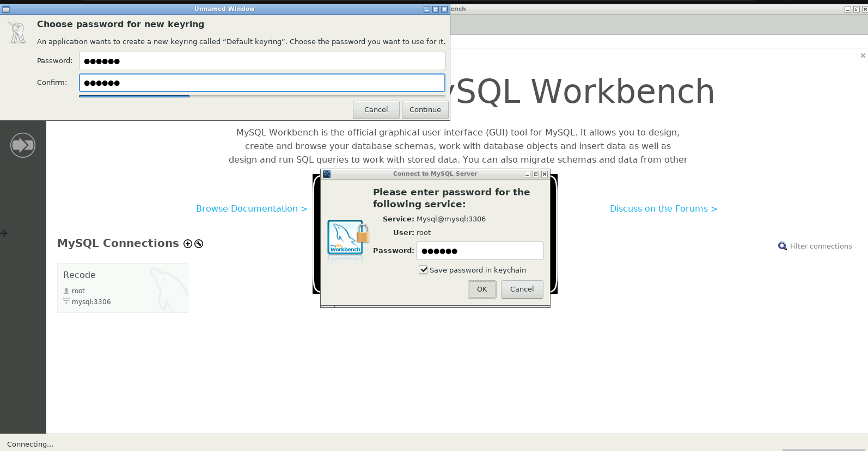Image resolution: width=868 pixels, height=451 pixels.
Task: Cancel the Connect to MySQL Server dialog
Action: 522,289
